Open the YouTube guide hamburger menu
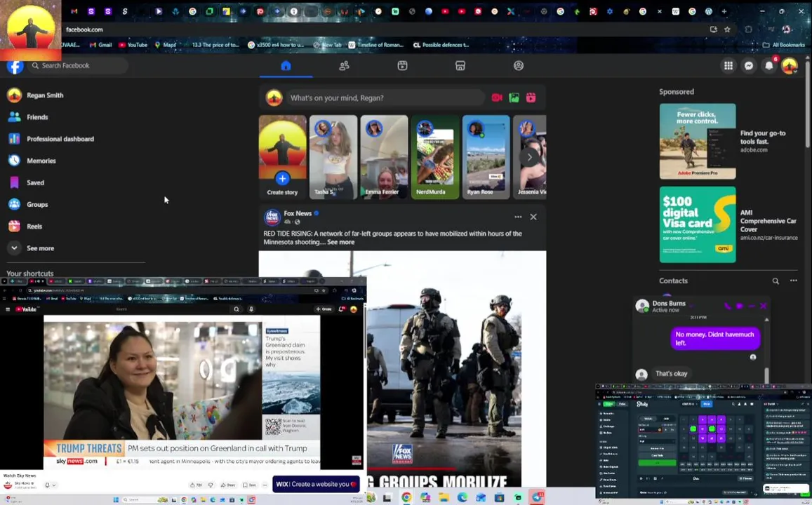This screenshot has width=812, height=505. (8, 309)
